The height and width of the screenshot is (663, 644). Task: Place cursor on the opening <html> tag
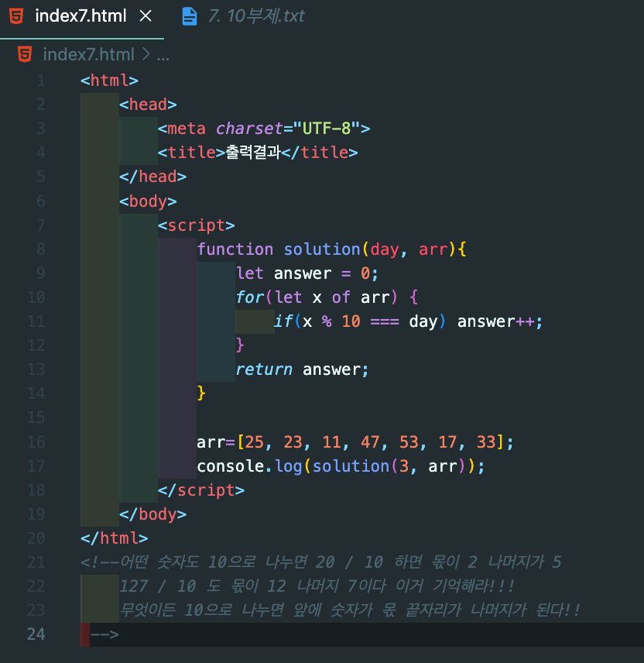click(109, 81)
